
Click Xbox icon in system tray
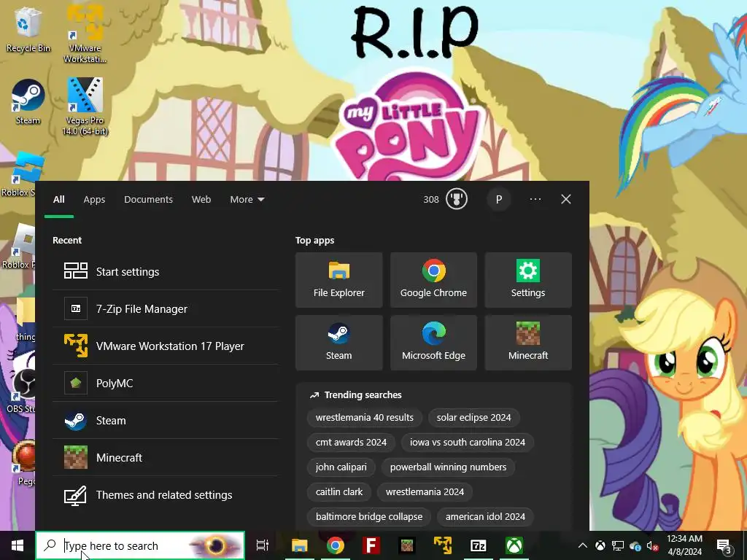point(600,545)
